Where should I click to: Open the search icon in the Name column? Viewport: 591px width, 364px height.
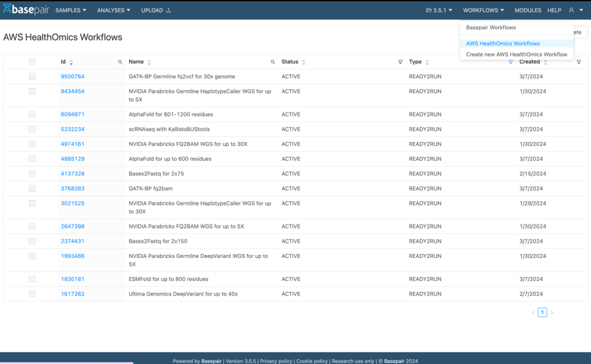pyautogui.click(x=272, y=62)
